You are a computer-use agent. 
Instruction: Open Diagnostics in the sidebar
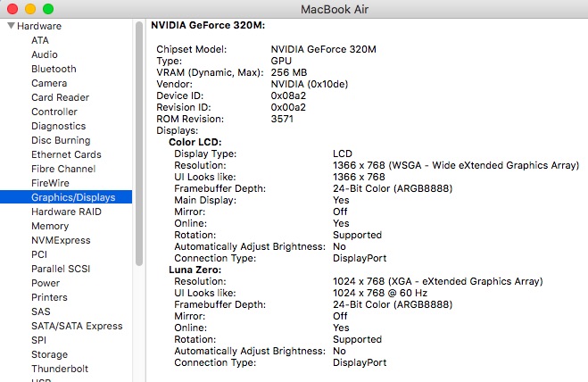tap(59, 126)
